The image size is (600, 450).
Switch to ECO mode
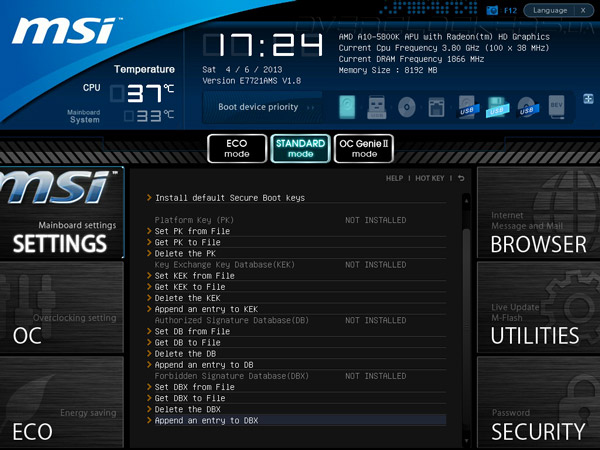tap(237, 148)
